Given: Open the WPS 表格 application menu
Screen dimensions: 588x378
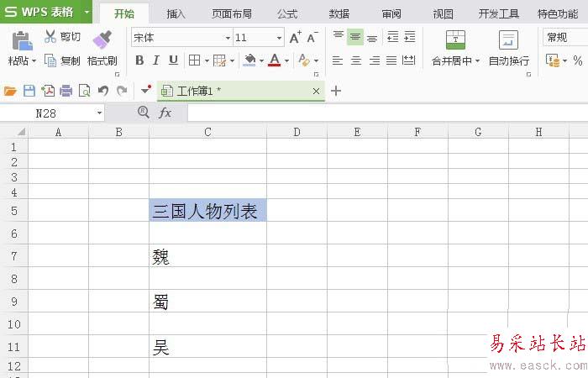Looking at the screenshot, I should (x=45, y=12).
